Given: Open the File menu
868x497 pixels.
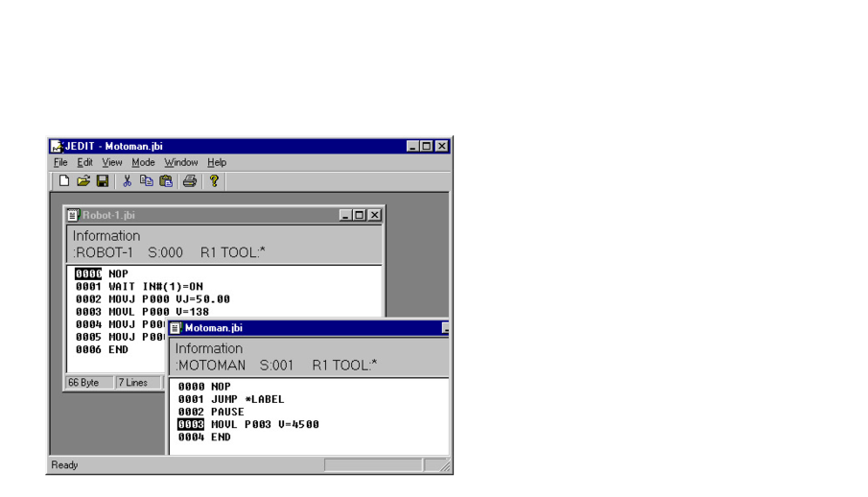Looking at the screenshot, I should click(x=60, y=163).
